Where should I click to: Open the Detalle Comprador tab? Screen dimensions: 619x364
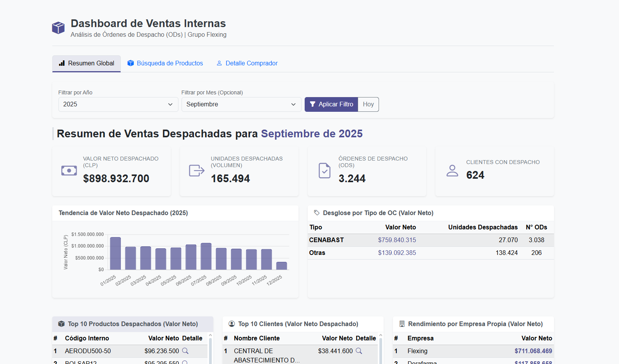(247, 63)
